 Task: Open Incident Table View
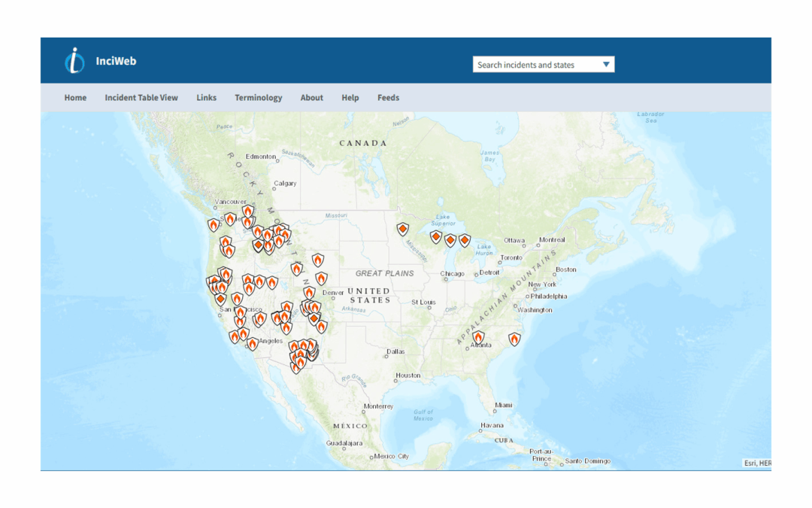(141, 98)
